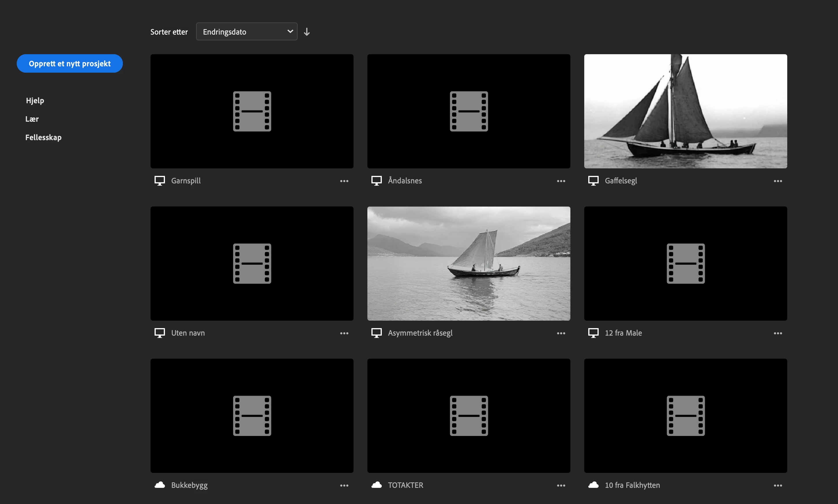
Task: Open more options for Bukkebygg project
Action: (x=344, y=485)
